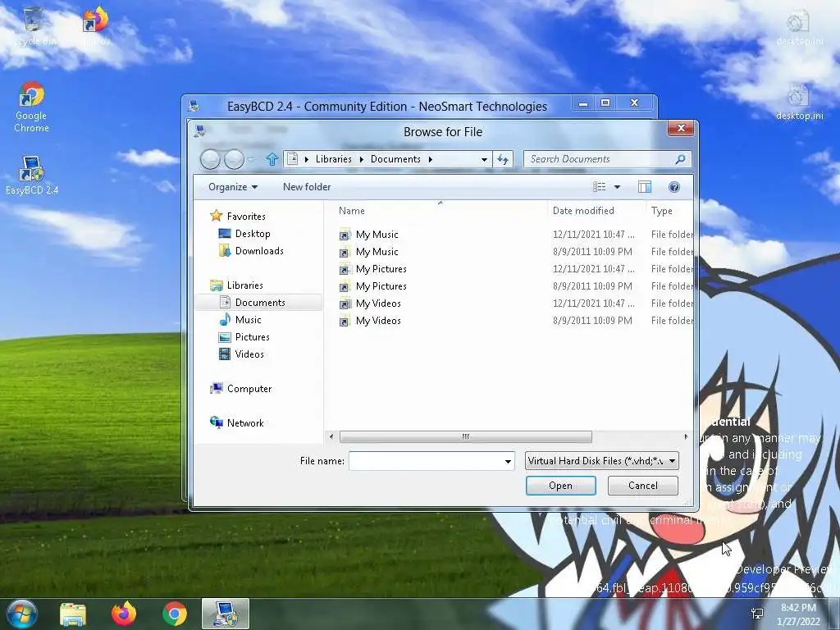
Task: Expand the address bar history dropdown
Action: coord(484,159)
